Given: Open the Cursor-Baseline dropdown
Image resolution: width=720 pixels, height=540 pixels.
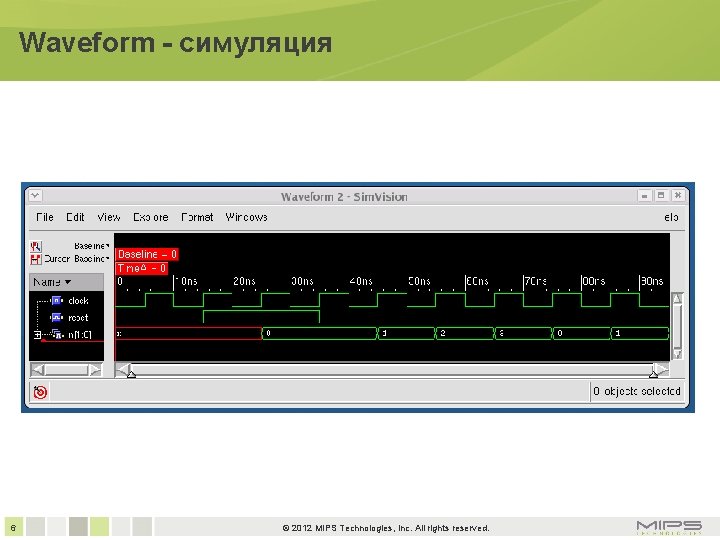Looking at the screenshot, I should coord(77,259).
